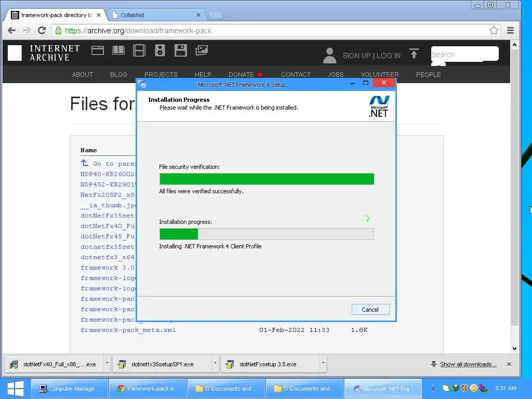The width and height of the screenshot is (532, 399).
Task: Close the framework-pack directory tab
Action: point(99,15)
